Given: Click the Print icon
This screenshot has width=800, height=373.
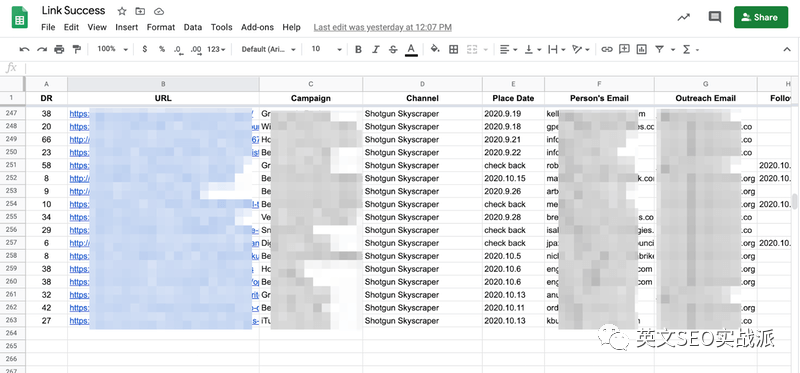Looking at the screenshot, I should point(59,49).
